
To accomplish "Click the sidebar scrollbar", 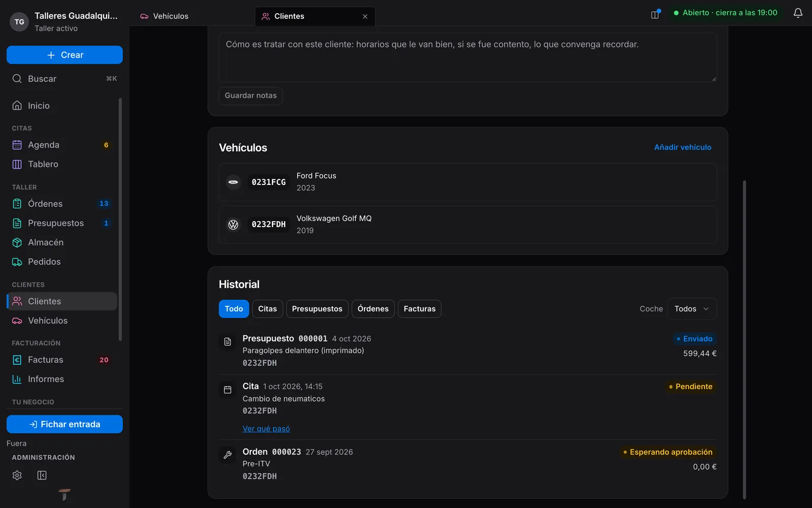I will pos(120,219).
